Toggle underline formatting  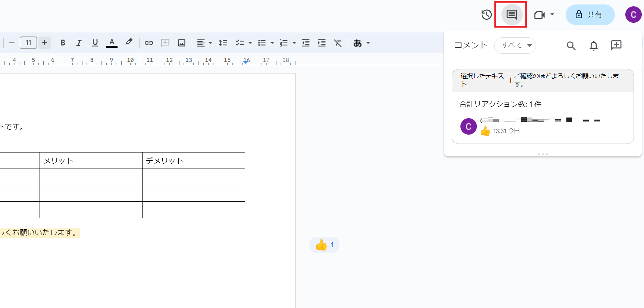tap(95, 43)
